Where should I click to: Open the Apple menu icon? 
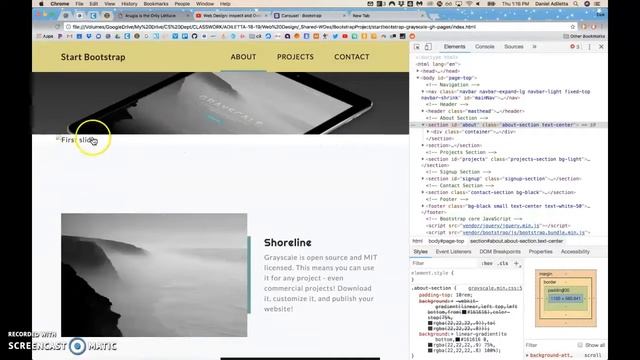tap(41, 4)
